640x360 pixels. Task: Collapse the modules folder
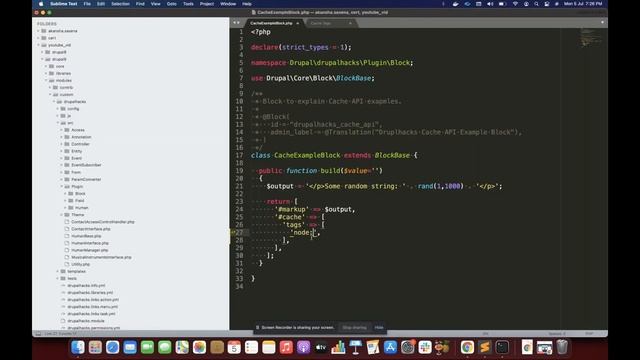46,80
